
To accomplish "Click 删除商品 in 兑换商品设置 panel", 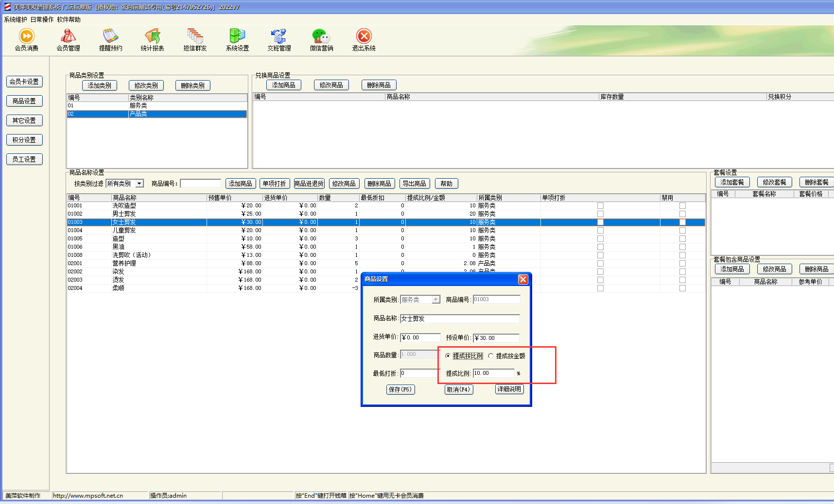I will (379, 85).
